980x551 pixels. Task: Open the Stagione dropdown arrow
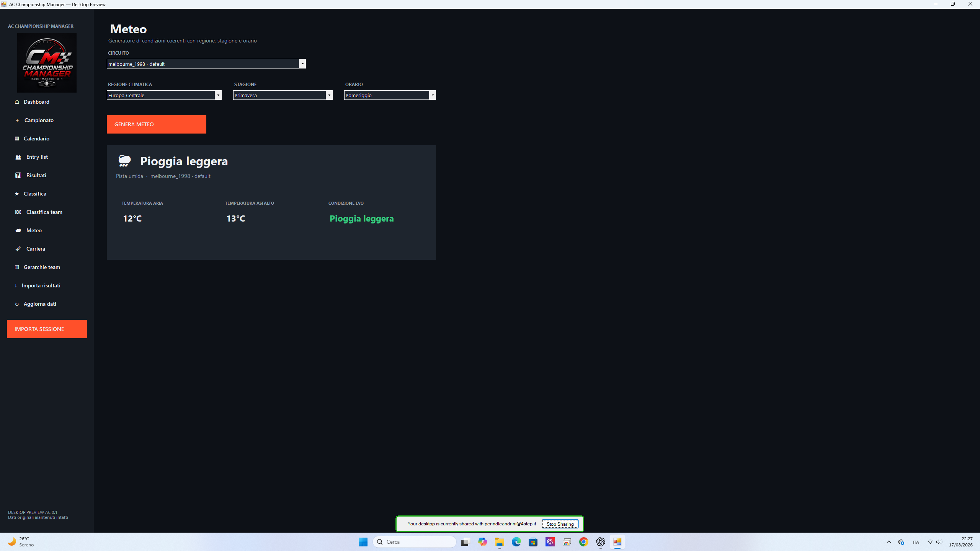pyautogui.click(x=329, y=95)
